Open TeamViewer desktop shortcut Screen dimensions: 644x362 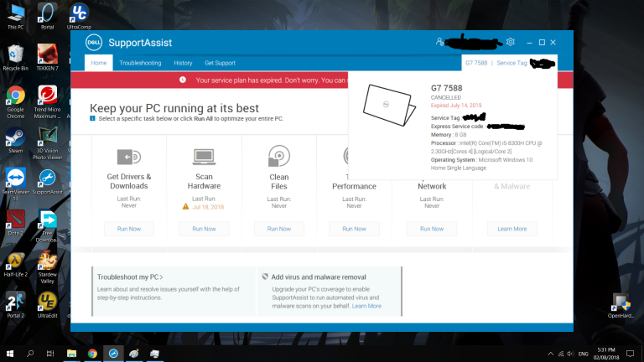click(16, 184)
